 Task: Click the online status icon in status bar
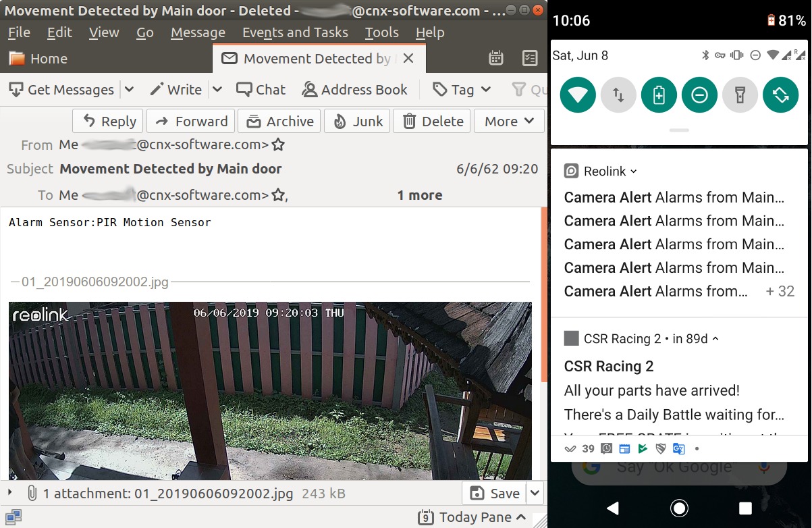[13, 518]
